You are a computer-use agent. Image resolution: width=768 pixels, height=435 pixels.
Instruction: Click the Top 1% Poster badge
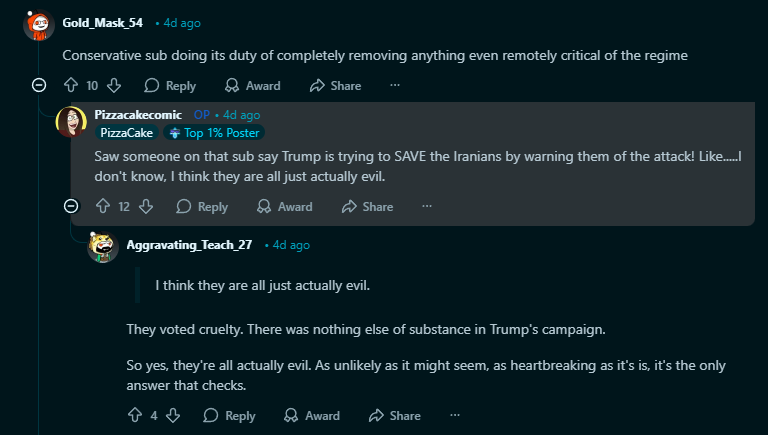coord(214,133)
